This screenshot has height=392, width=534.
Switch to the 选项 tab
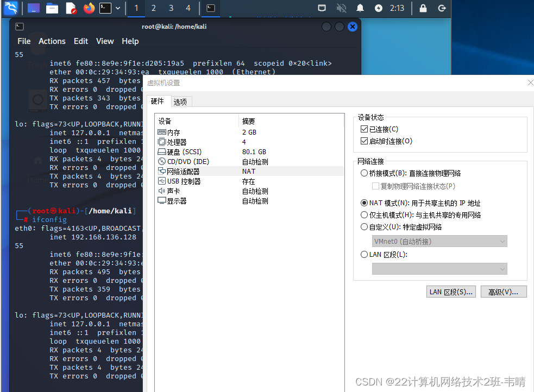click(x=181, y=101)
